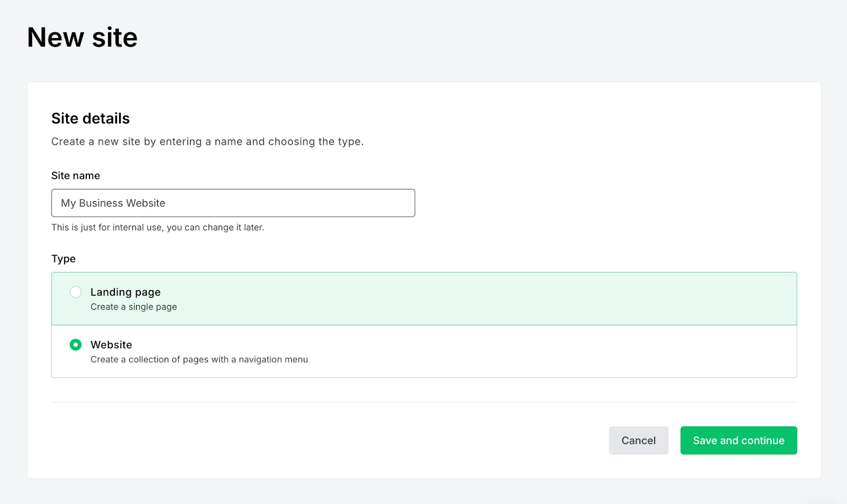
Task: Click empty area of Landing page option row
Action: click(476, 299)
